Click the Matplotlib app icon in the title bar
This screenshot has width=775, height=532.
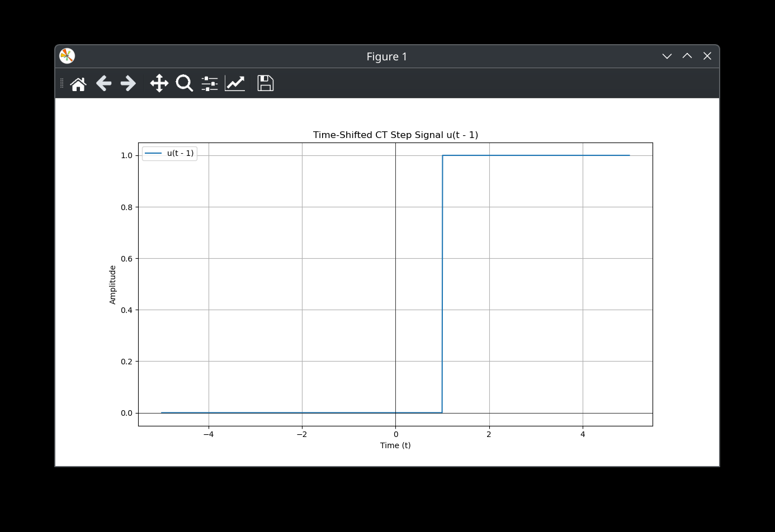click(x=67, y=56)
